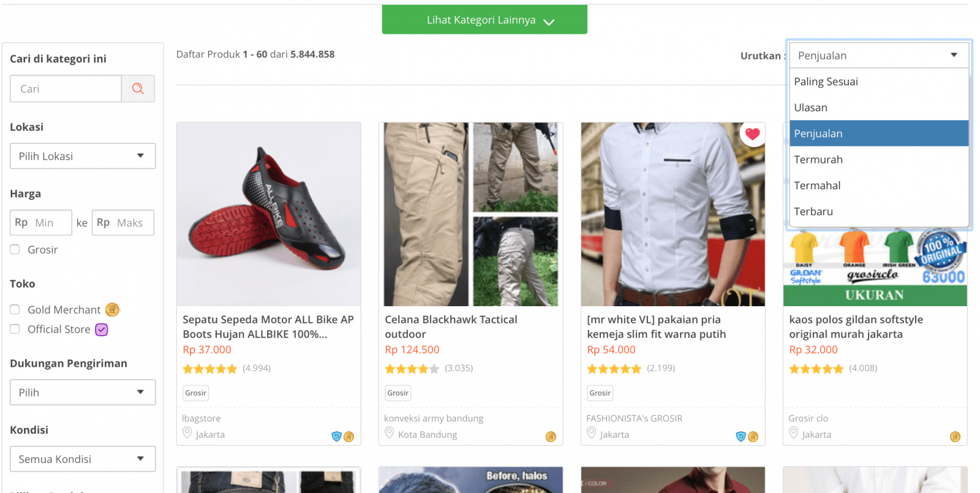The image size is (980, 493).
Task: Click the Gold Merchant badge icon in the Toko filter
Action: click(x=112, y=310)
